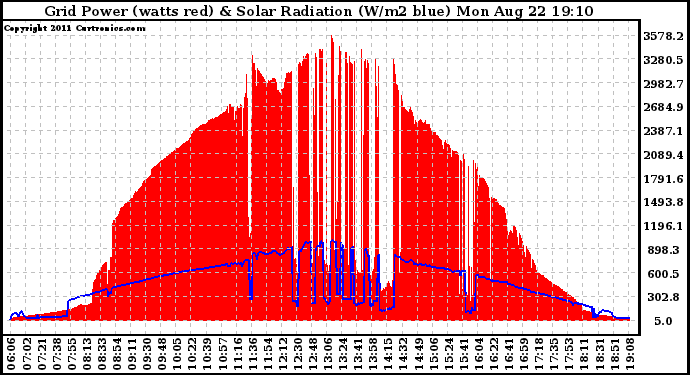690x375 pixels.
Task: Click the 08:33 time label
Action: (102, 354)
